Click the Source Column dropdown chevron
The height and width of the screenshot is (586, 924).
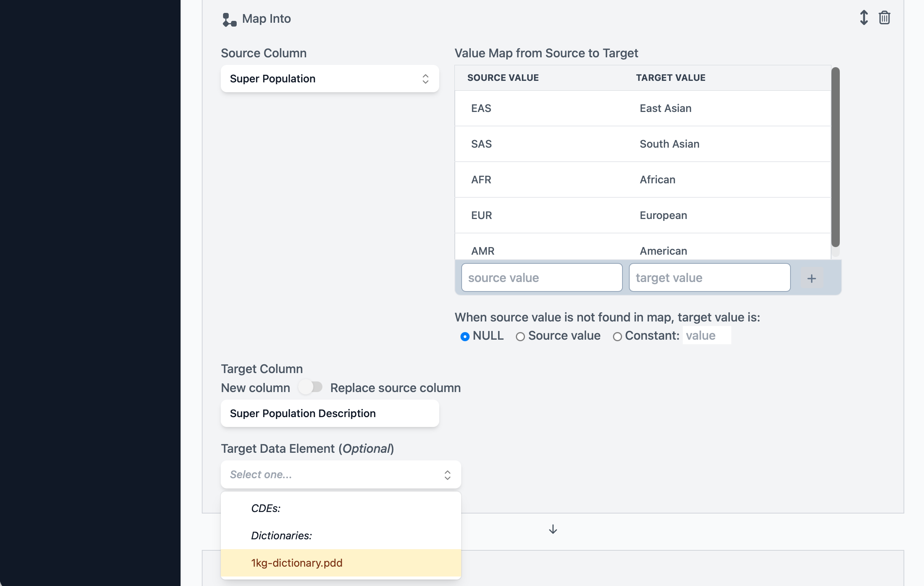(426, 79)
